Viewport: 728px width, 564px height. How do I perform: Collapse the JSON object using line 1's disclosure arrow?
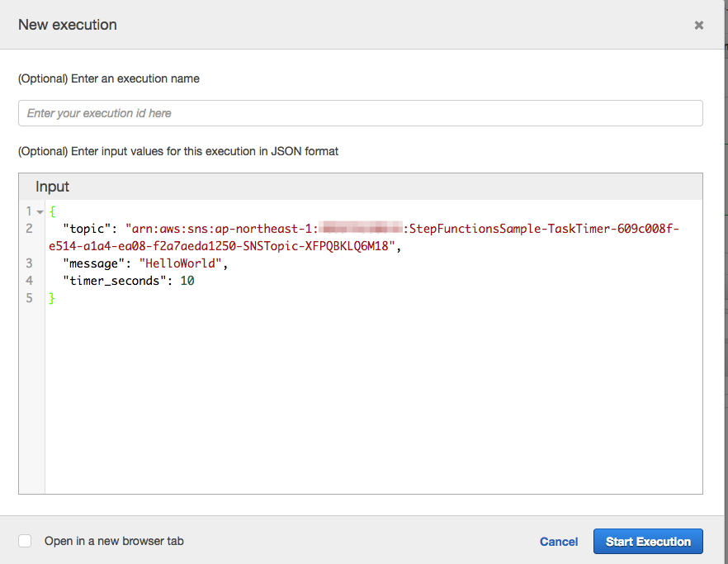(x=39, y=211)
